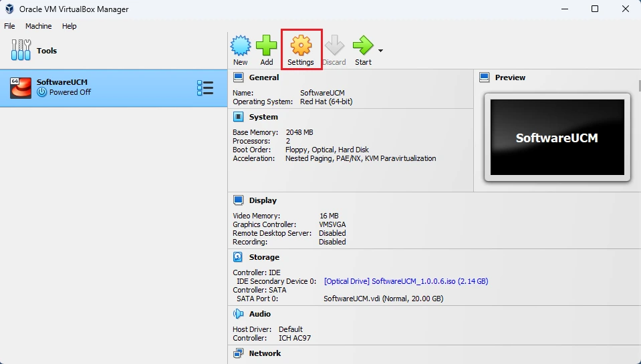
Task: Click the Network section adapter icon
Action: (x=239, y=353)
